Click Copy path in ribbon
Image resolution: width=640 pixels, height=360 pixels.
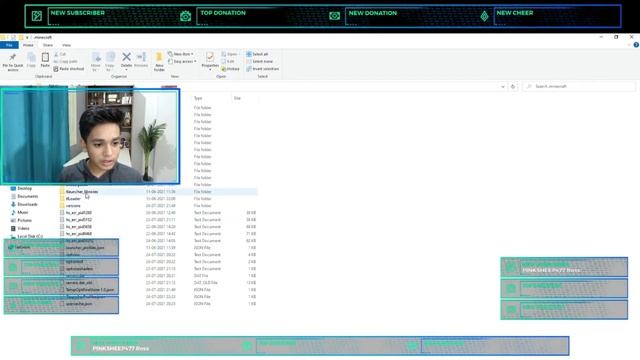(x=65, y=61)
